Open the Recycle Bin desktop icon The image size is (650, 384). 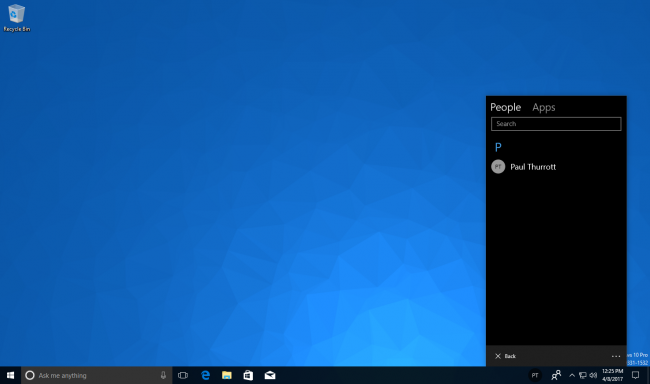(x=16, y=18)
